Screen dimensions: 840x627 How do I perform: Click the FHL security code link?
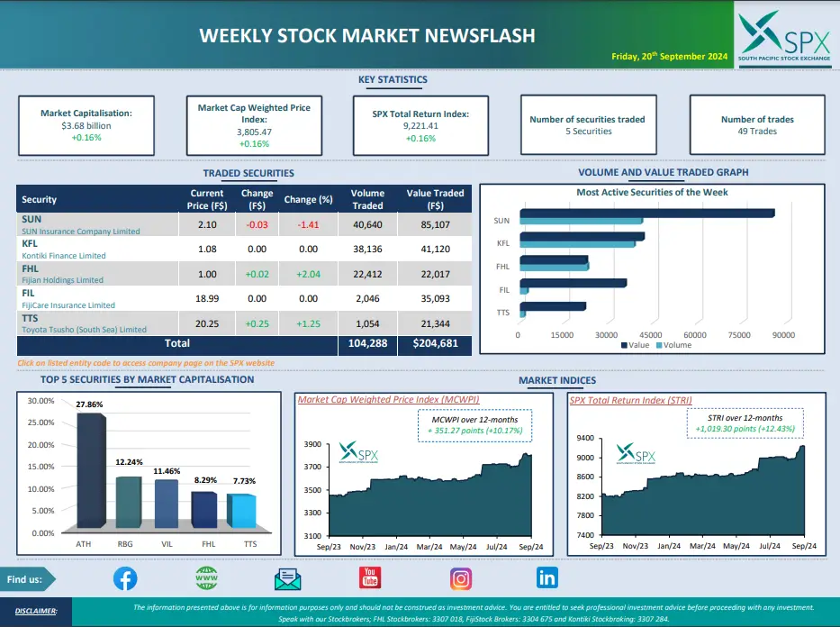click(x=30, y=268)
